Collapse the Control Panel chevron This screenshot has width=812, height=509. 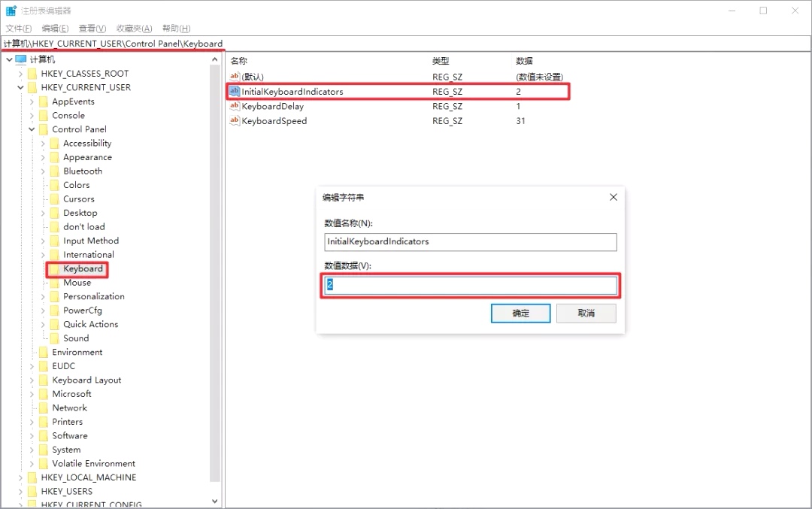coord(32,129)
